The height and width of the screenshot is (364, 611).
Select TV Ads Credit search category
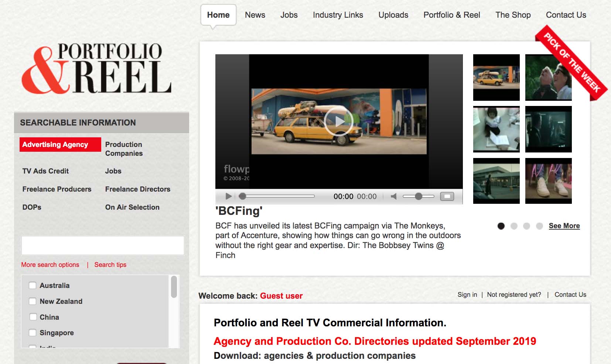click(45, 171)
